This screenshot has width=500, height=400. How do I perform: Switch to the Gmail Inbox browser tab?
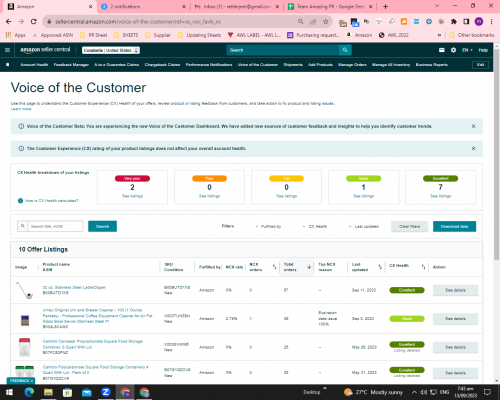coord(237,6)
